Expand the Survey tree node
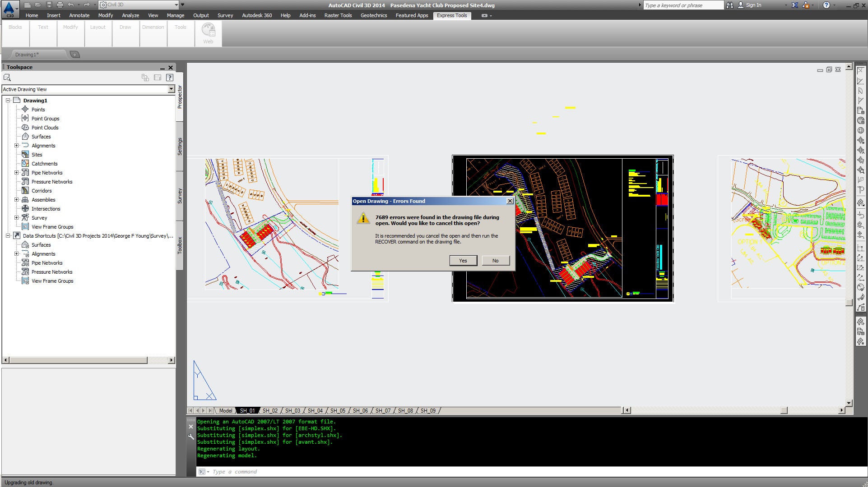This screenshot has width=868, height=487. point(16,218)
